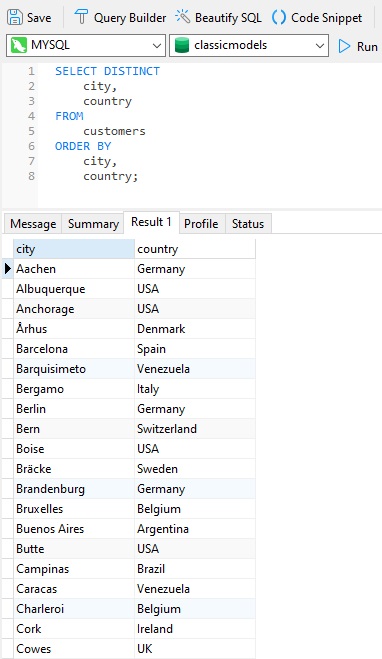Select the Brazil cell

[x=195, y=569]
